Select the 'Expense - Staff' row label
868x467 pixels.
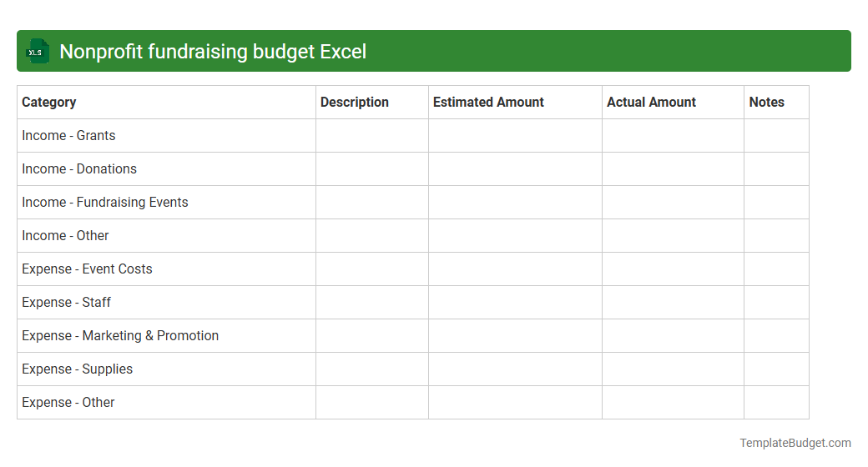tap(67, 302)
